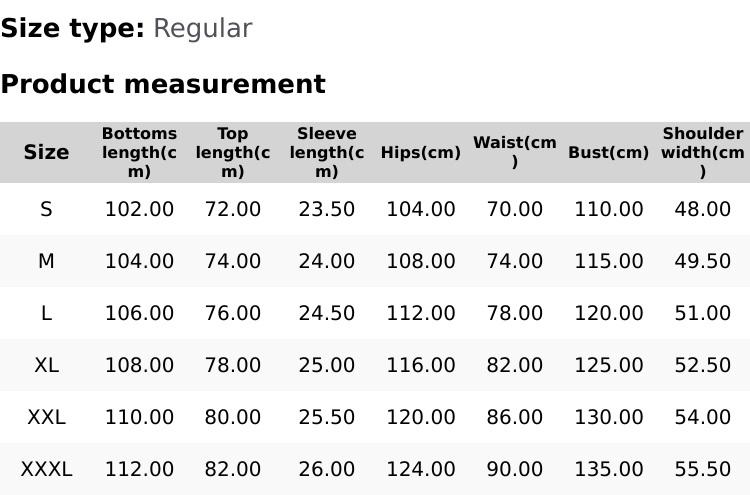The image size is (750, 495).
Task: Select the M size row label
Action: tap(46, 261)
